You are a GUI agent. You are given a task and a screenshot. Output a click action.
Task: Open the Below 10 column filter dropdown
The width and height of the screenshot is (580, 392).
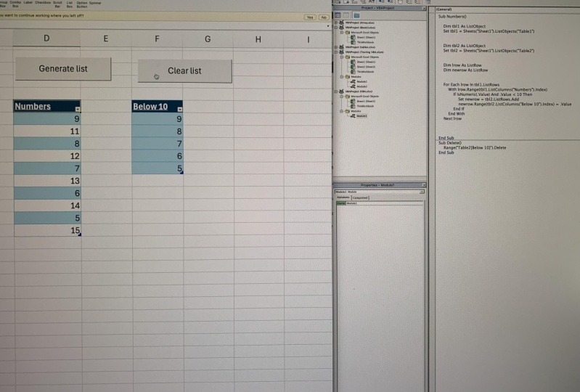coord(180,109)
